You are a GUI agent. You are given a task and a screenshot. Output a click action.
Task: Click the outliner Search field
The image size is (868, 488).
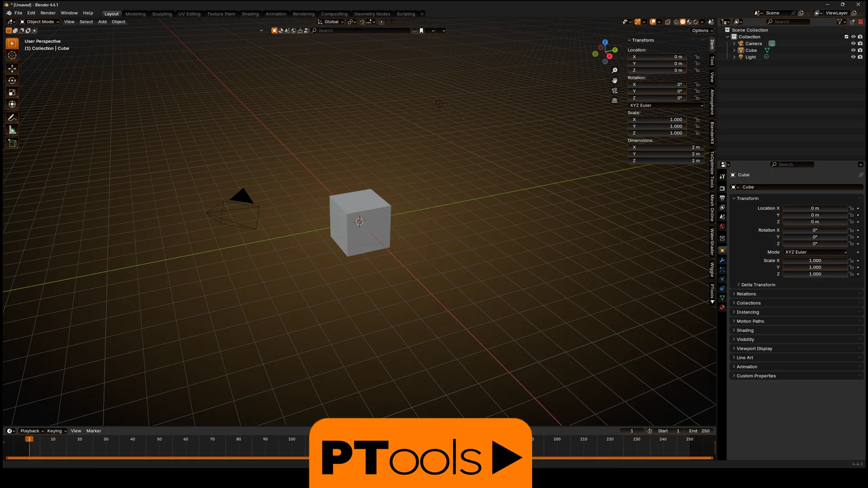(788, 22)
